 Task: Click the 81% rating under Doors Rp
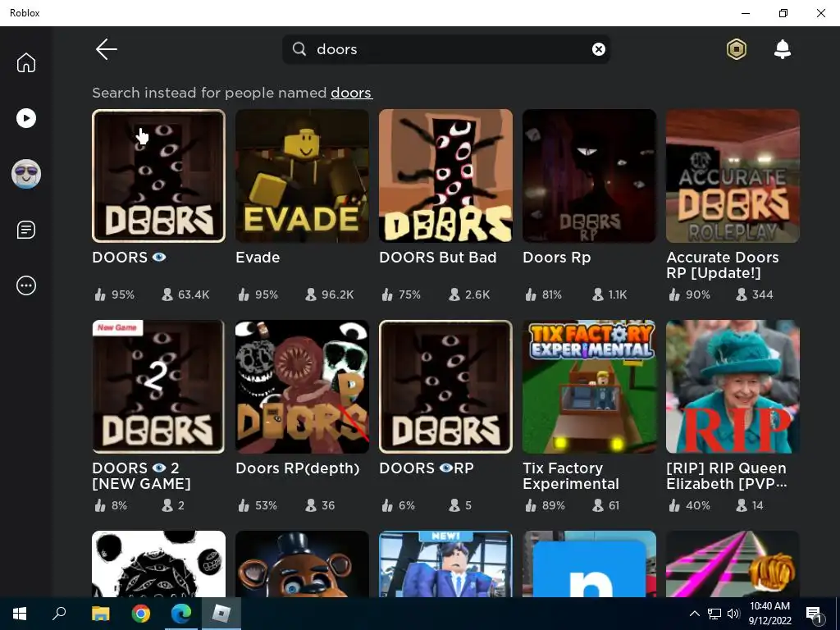coord(543,294)
